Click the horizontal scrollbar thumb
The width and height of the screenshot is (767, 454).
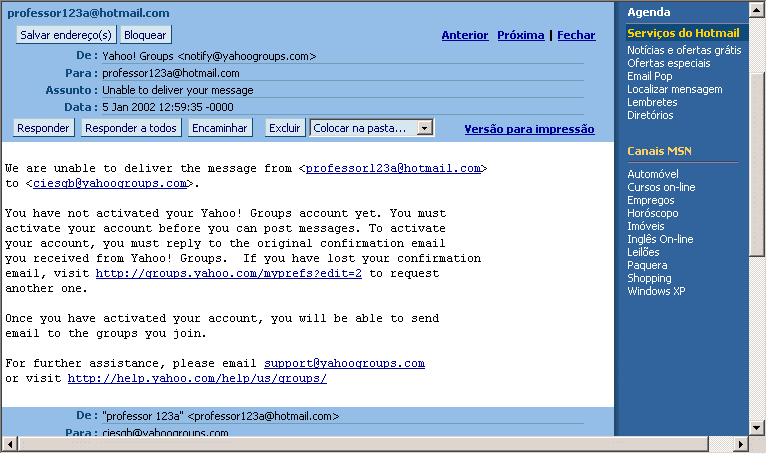coord(363,444)
